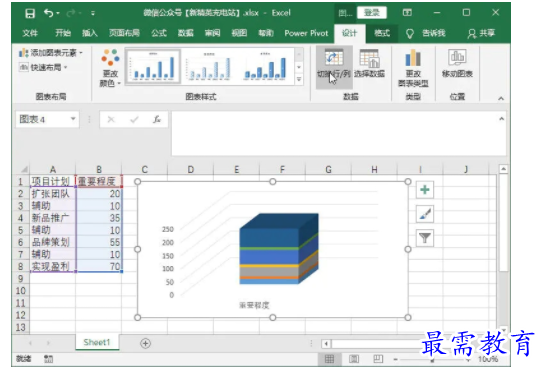Click the Redo arrow icon

(71, 13)
